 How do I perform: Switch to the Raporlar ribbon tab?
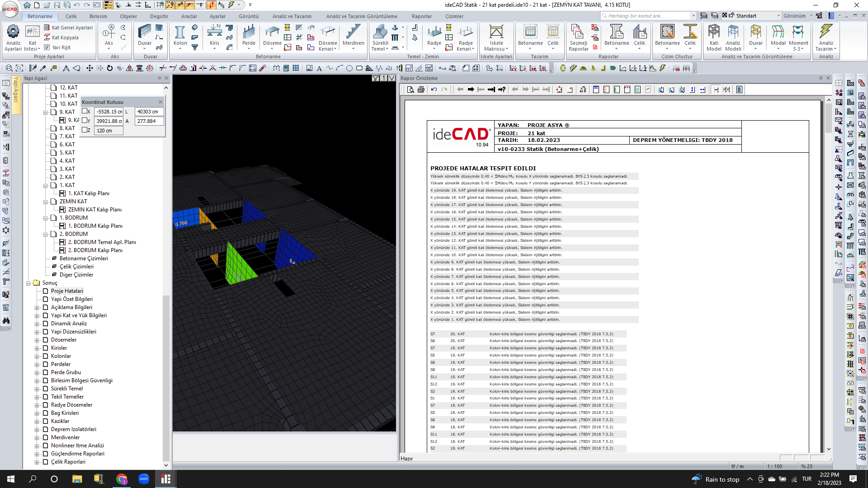point(422,16)
